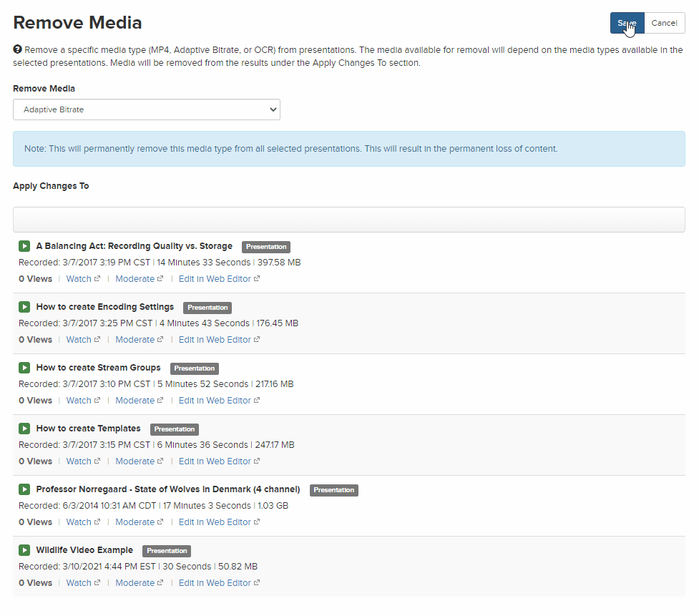The width and height of the screenshot is (699, 616).
Task: Click play icon beside How to create Encoding Settings
Action: point(24,307)
